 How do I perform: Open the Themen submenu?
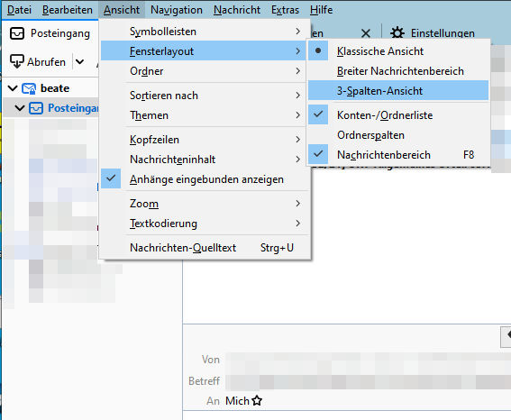[205, 115]
